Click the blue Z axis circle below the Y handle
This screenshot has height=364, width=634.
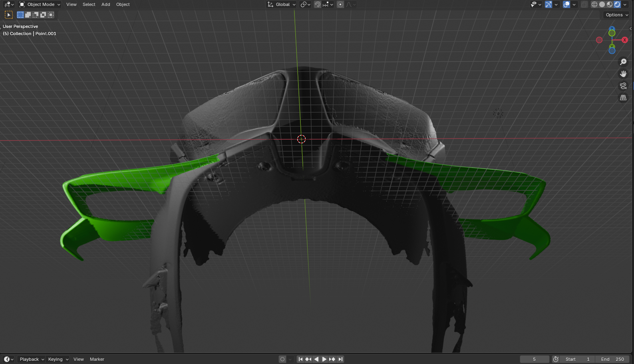point(612,51)
